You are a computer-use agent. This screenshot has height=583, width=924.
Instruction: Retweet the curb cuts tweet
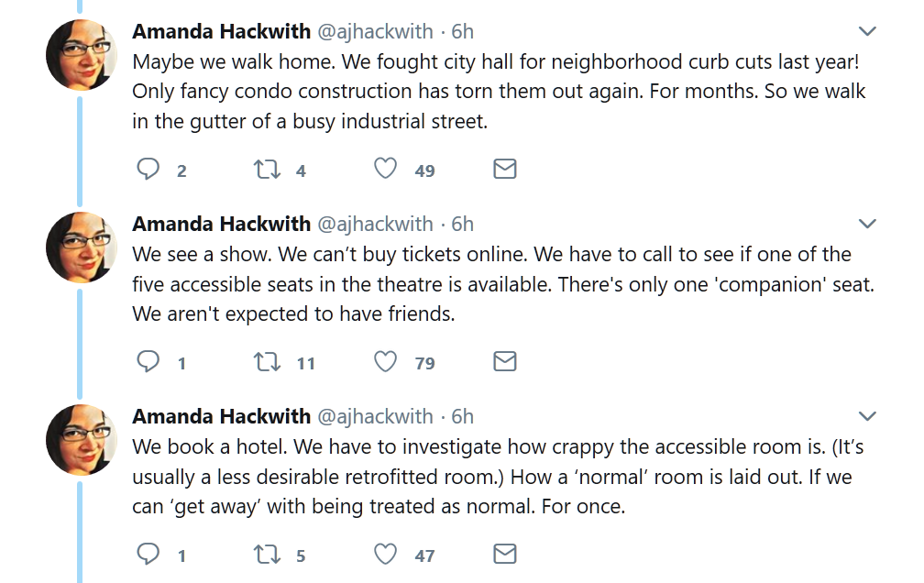pyautogui.click(x=265, y=170)
